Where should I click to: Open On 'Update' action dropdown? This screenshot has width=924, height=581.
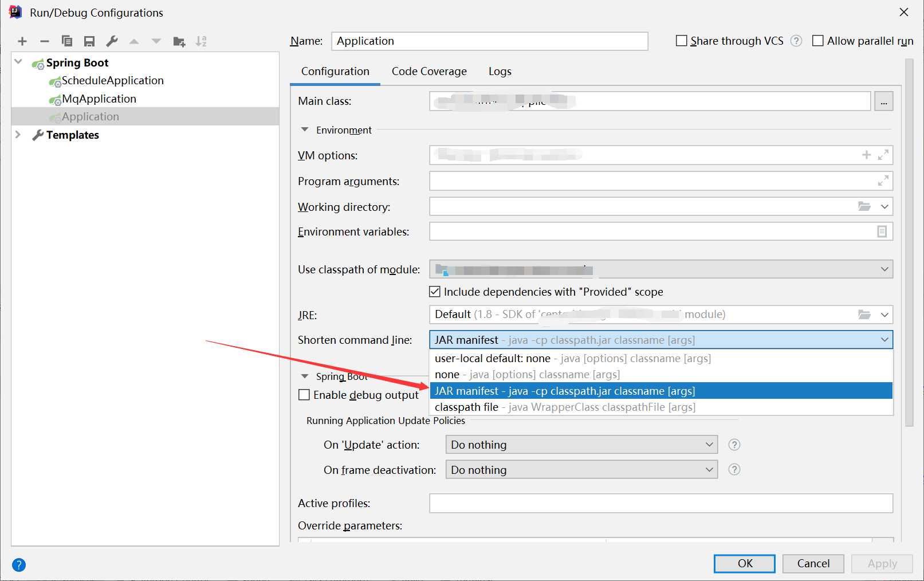pos(709,445)
